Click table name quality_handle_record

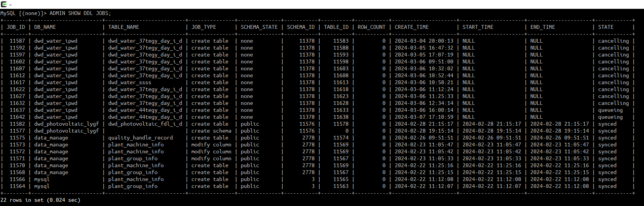pyautogui.click(x=141, y=138)
